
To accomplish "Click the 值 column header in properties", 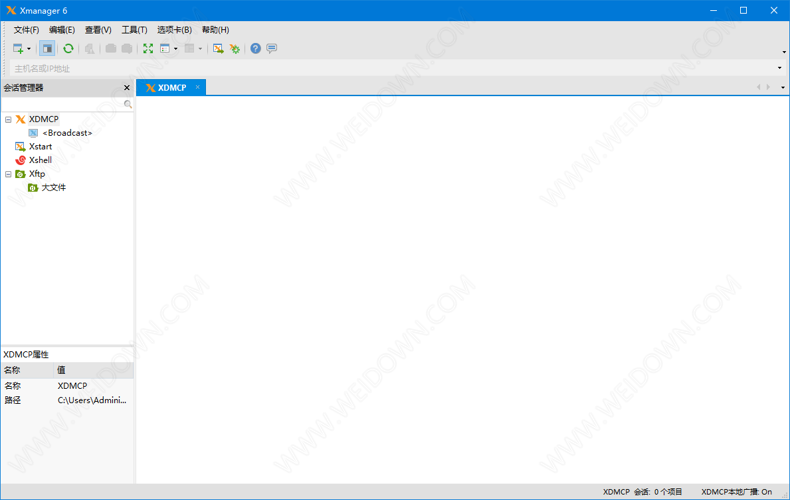I will [94, 370].
